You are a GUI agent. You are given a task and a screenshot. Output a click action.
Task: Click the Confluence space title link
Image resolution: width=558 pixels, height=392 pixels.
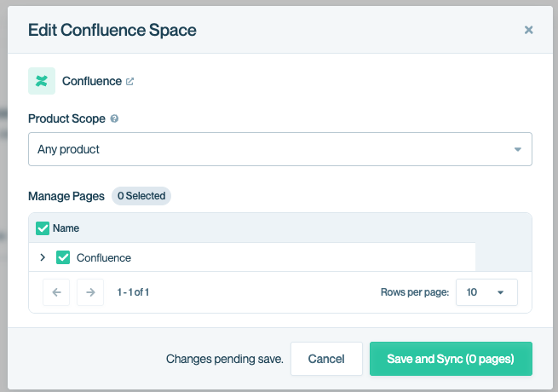click(x=92, y=81)
